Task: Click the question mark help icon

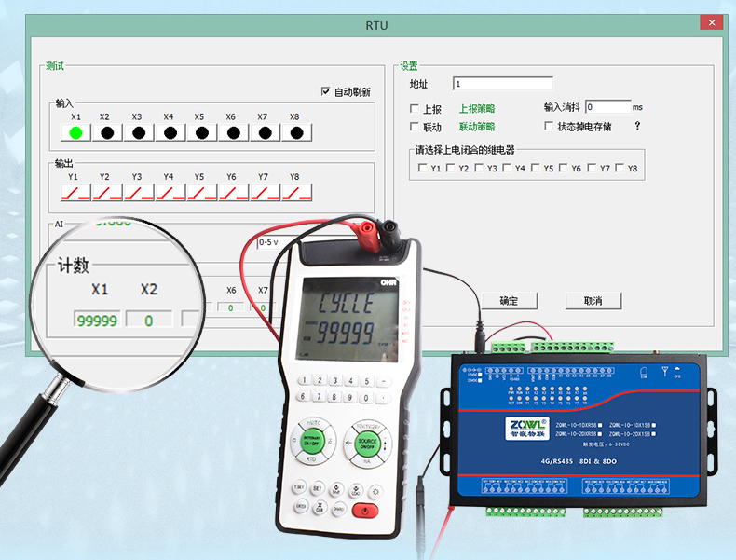Action: click(637, 126)
